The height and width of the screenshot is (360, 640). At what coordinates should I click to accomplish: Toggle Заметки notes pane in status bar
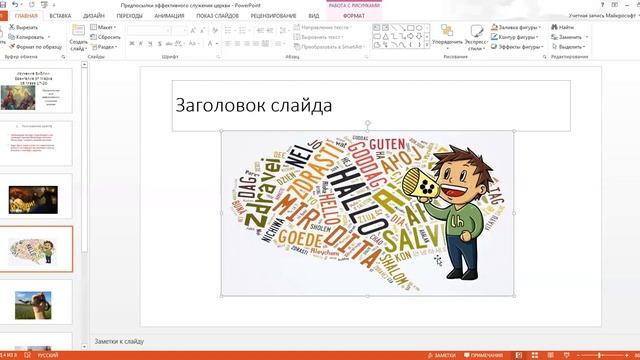(442, 356)
